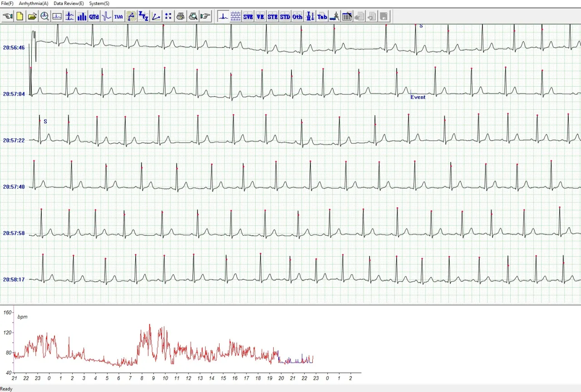Screen dimensions: 581x392
Task: Click the Oth beat category tool
Action: click(x=297, y=16)
